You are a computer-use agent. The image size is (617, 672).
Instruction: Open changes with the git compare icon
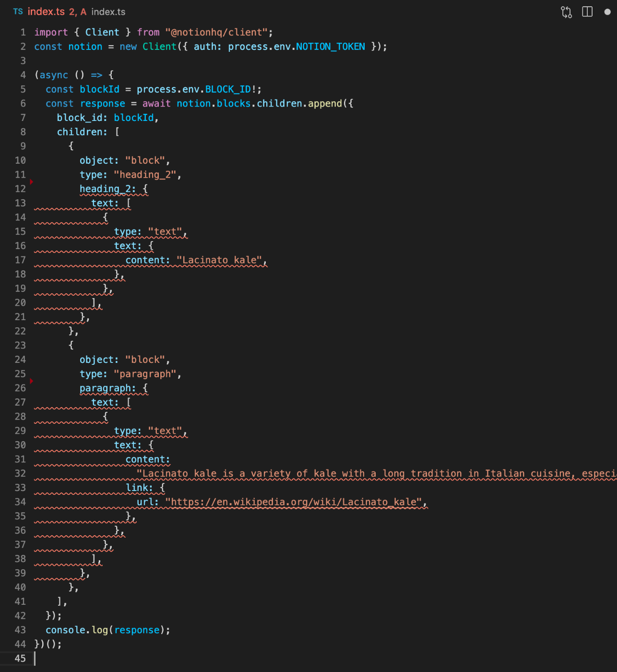click(566, 12)
